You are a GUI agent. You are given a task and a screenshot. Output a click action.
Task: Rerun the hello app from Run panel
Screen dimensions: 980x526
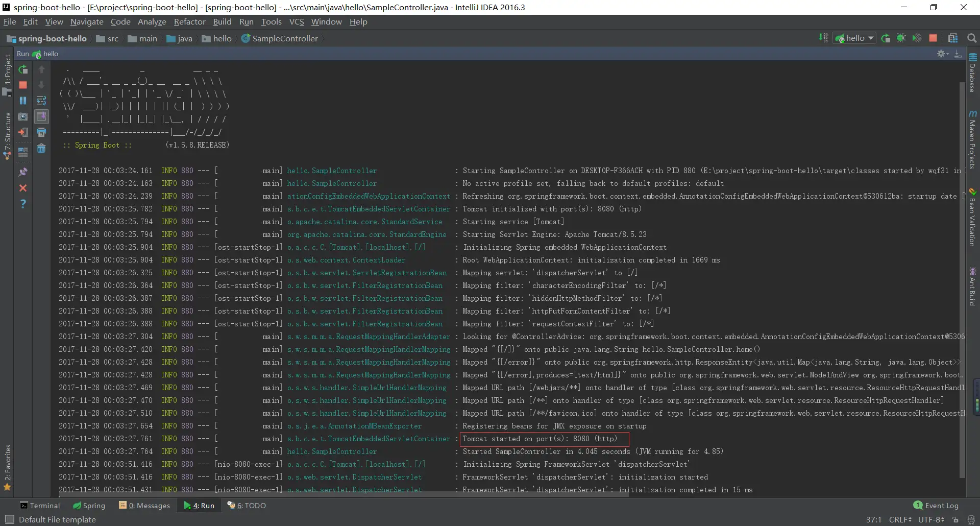(x=23, y=69)
